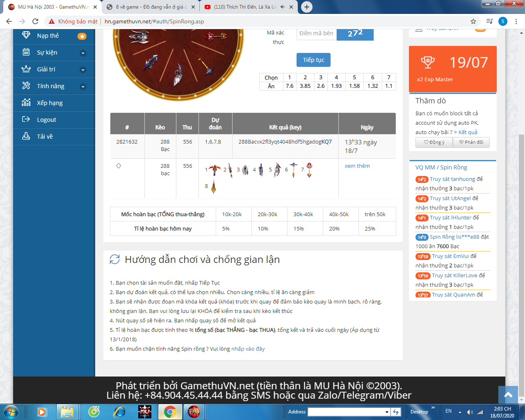The width and height of the screenshot is (525, 420).
Task: Switch to the YouTube Thích Thì Đến tab
Action: pyautogui.click(x=244, y=7)
